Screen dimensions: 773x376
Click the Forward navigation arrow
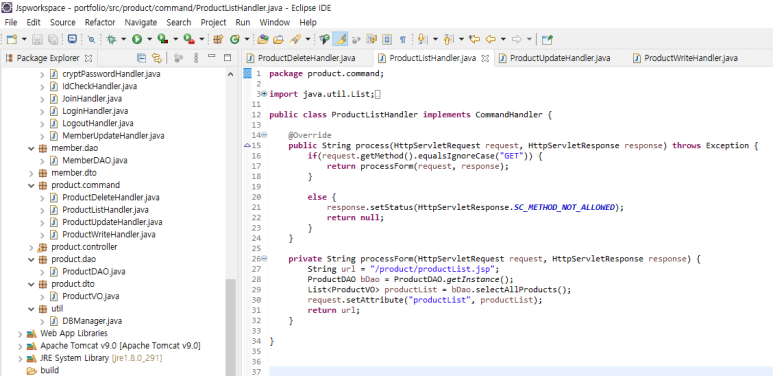(x=517, y=39)
